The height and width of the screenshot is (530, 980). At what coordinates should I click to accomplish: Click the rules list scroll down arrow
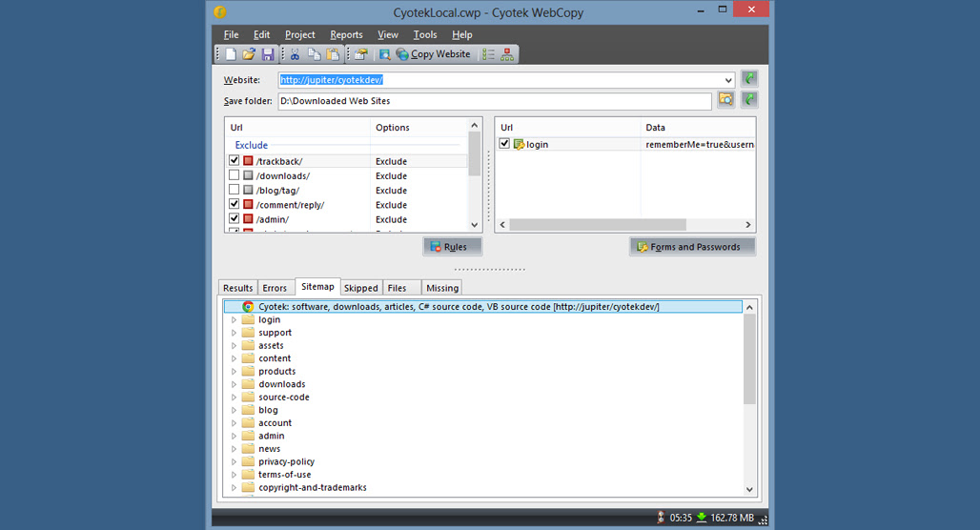click(x=475, y=224)
